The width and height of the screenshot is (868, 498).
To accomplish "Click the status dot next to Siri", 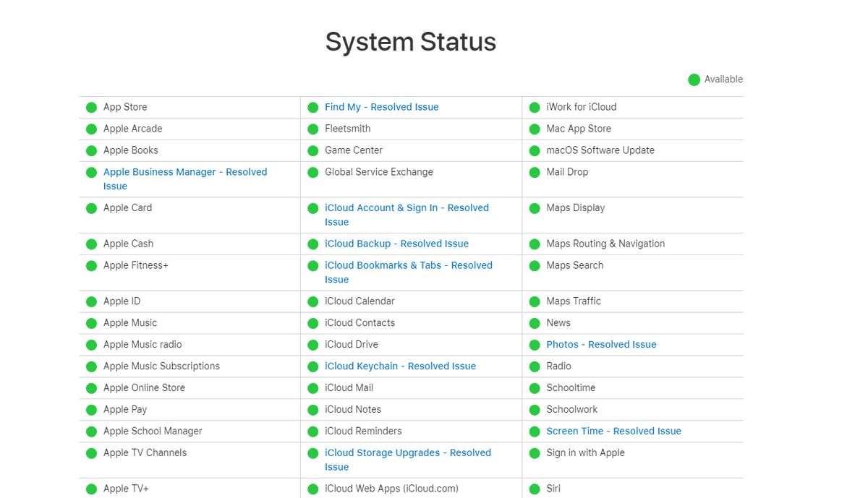I will 534,489.
